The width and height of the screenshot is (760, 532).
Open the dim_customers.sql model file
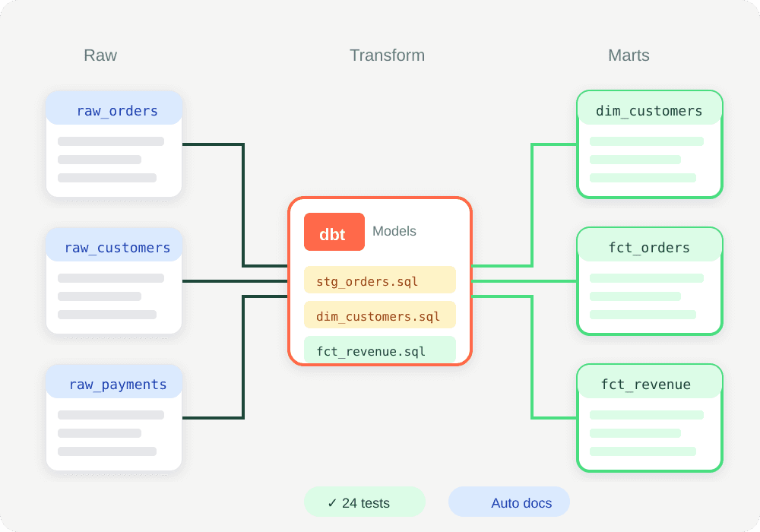click(x=379, y=315)
